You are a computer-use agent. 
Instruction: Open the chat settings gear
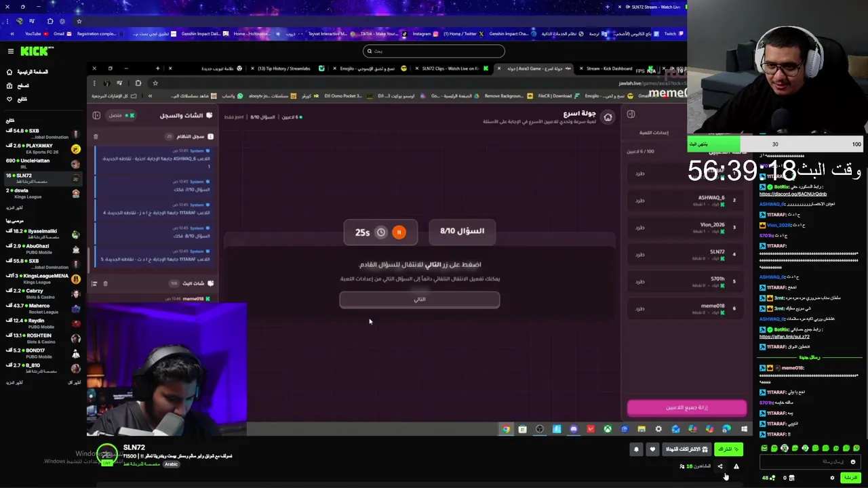[832, 478]
